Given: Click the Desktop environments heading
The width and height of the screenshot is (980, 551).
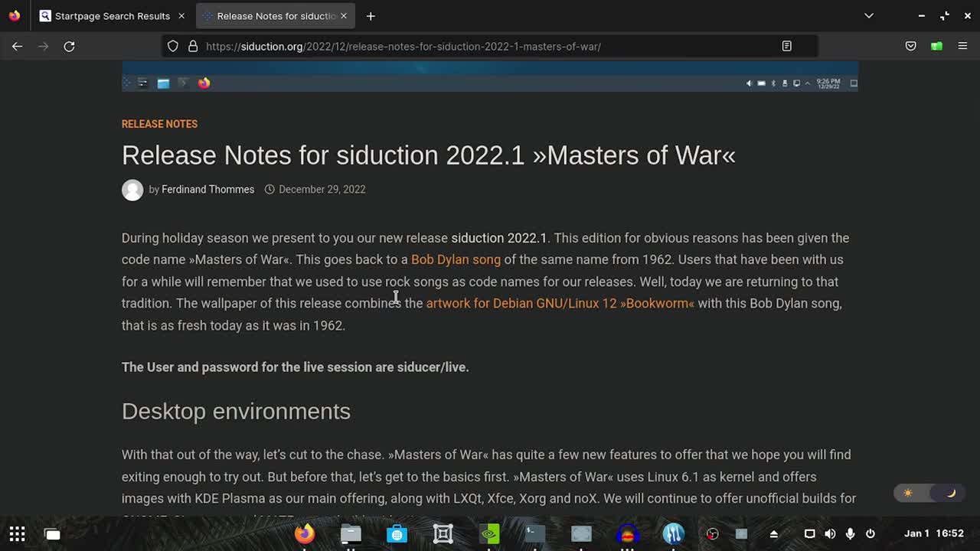Looking at the screenshot, I should pos(236,411).
